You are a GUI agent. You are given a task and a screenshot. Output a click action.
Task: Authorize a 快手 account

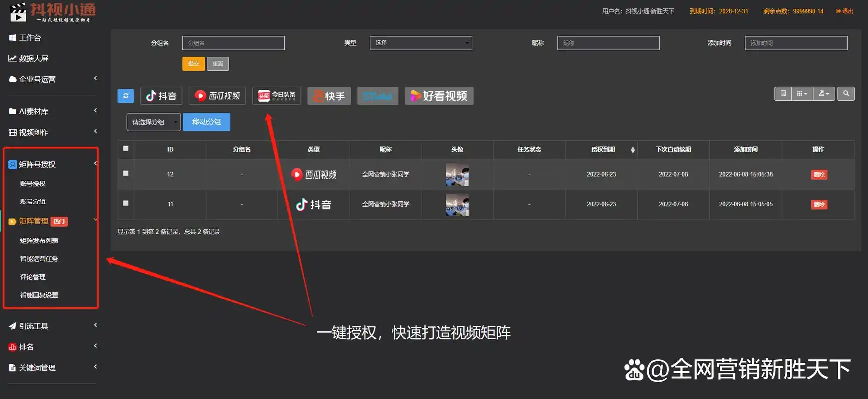pos(329,96)
